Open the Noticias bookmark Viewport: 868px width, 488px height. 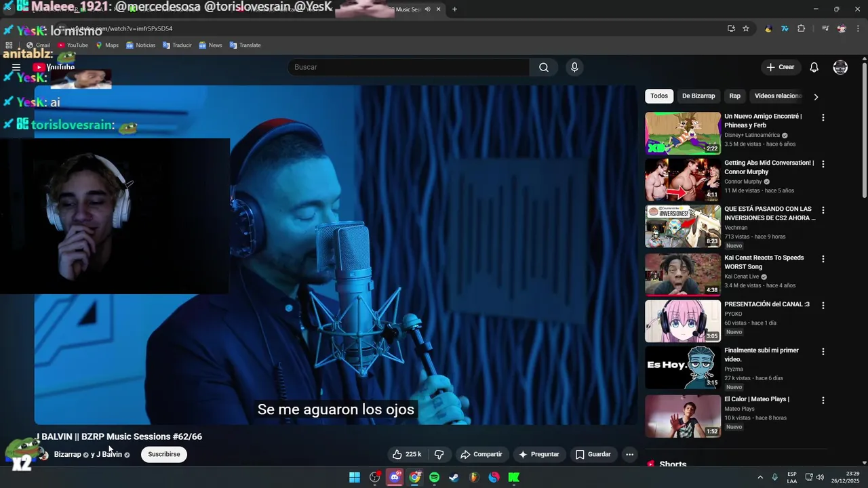pyautogui.click(x=140, y=45)
